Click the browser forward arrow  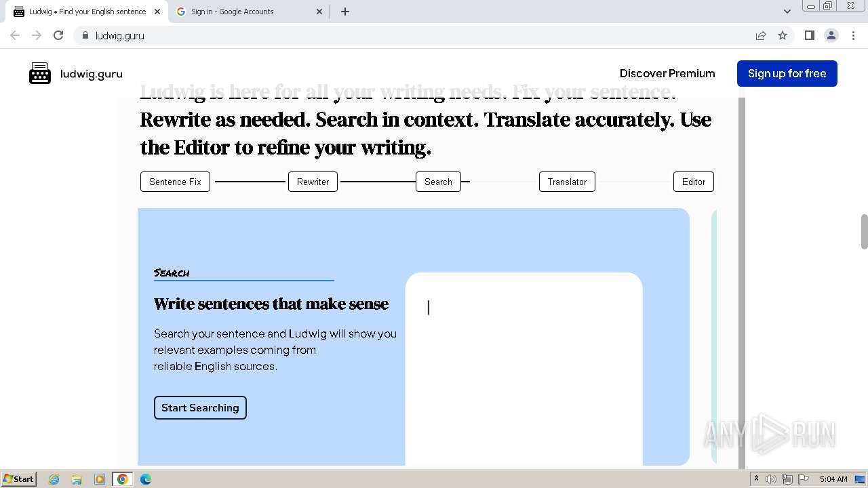pos(37,35)
